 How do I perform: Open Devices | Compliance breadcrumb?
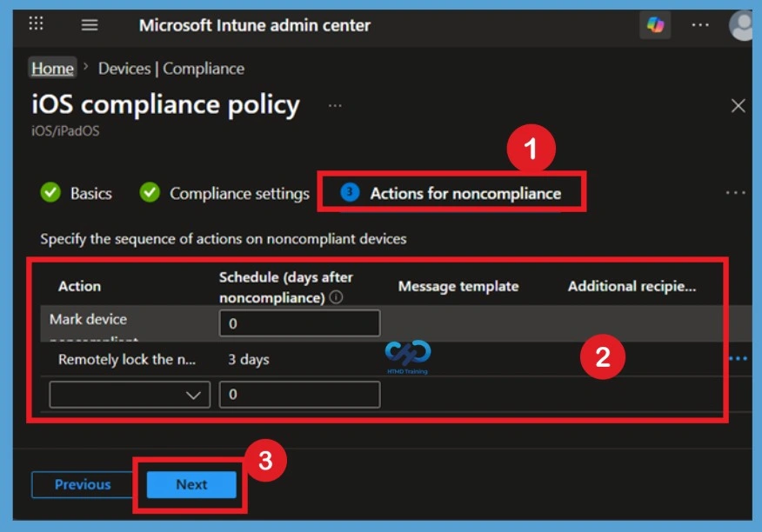(171, 69)
